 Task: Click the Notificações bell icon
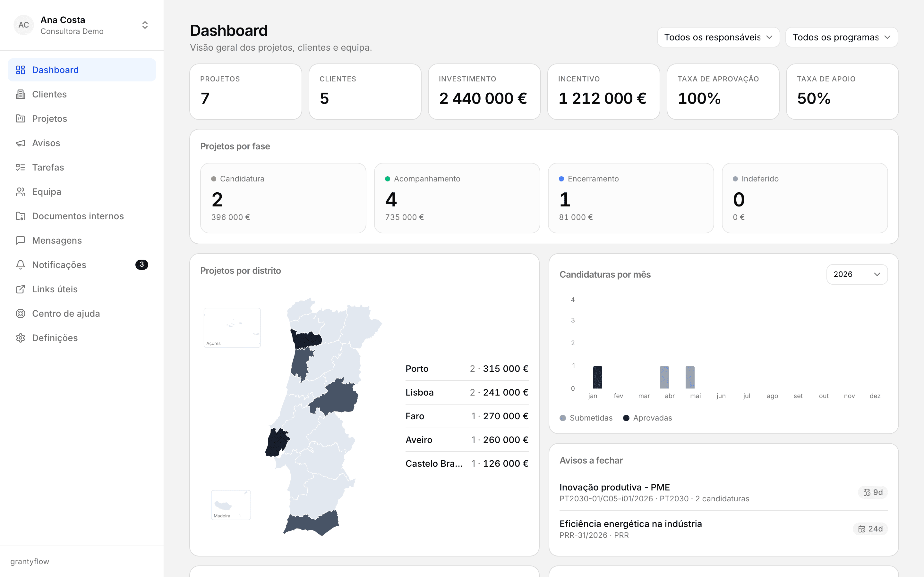(x=21, y=265)
